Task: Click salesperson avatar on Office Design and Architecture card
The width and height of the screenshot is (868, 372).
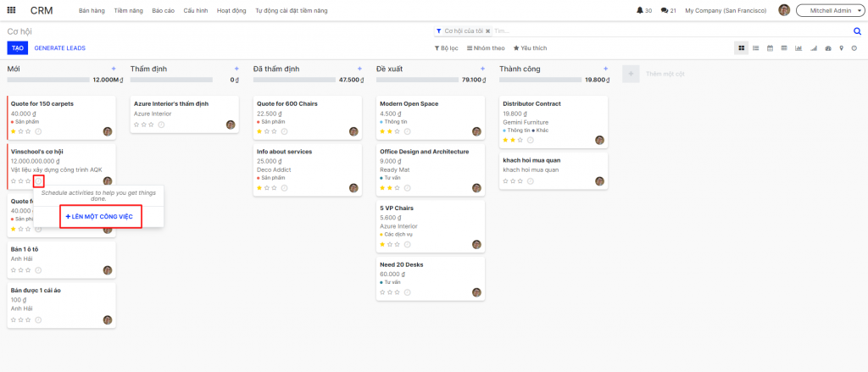Action: 476,187
